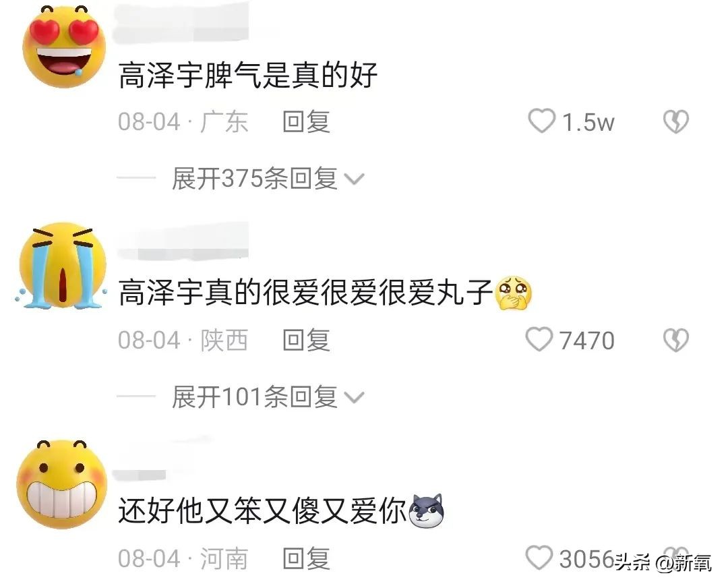Open crying emoji avatar profile
The image size is (728, 588).
click(x=63, y=266)
